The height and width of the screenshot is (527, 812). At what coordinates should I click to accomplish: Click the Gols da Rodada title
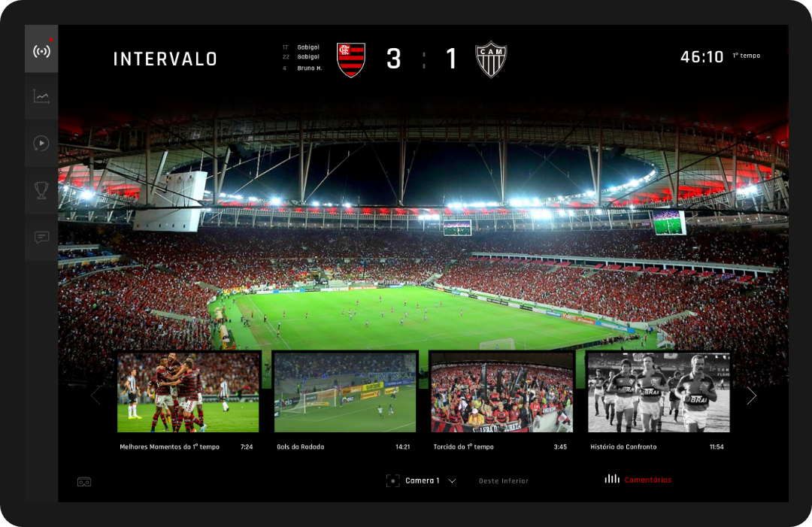(x=300, y=447)
